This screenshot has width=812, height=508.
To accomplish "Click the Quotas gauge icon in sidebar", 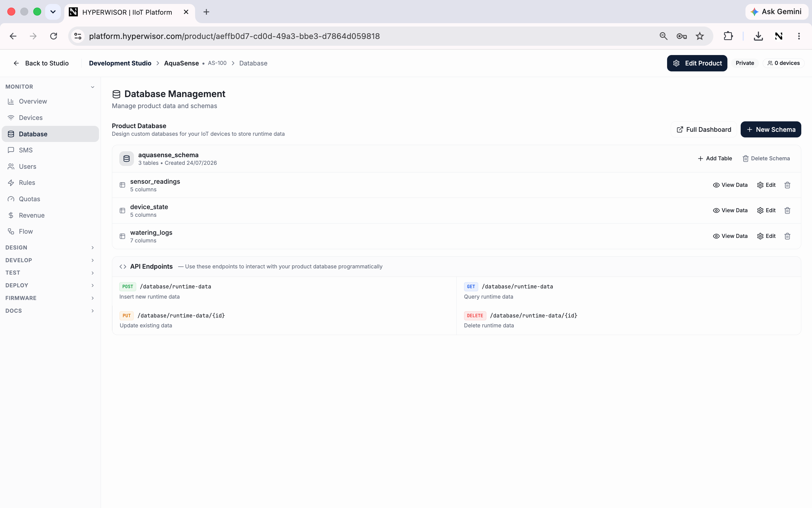I will [x=11, y=199].
